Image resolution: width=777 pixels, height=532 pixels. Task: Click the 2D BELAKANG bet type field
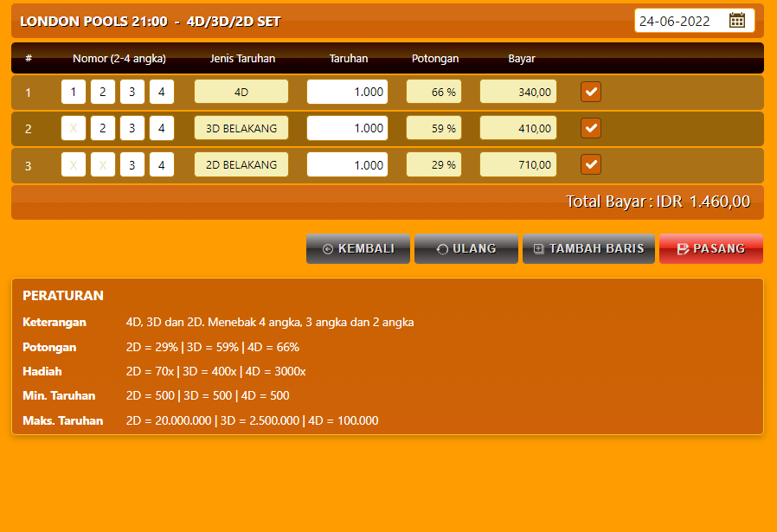tap(241, 164)
